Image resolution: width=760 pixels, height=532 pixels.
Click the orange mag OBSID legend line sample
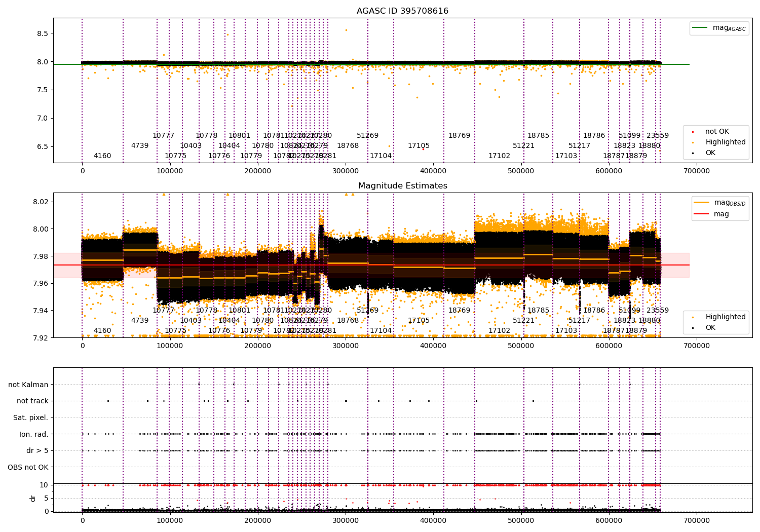tap(702, 203)
